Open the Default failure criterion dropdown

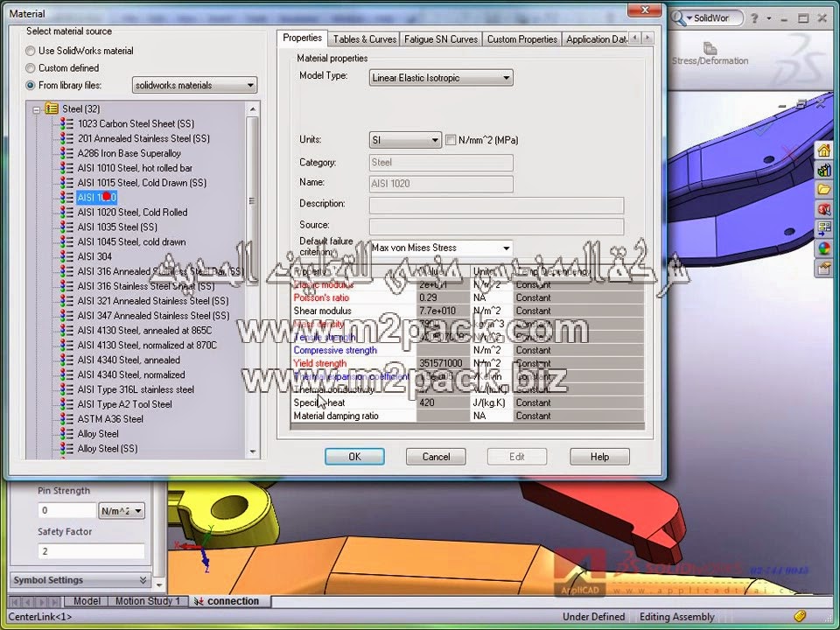coord(441,248)
